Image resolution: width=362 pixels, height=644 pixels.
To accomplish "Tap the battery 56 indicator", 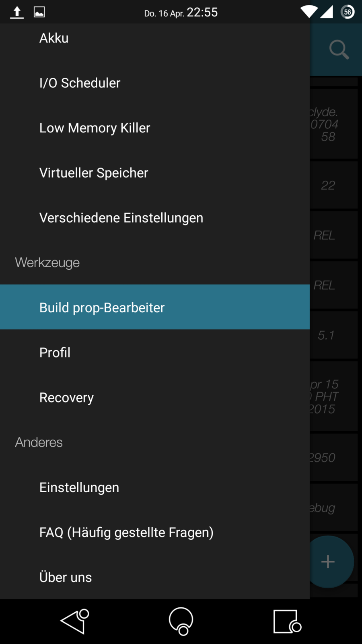I will [348, 12].
